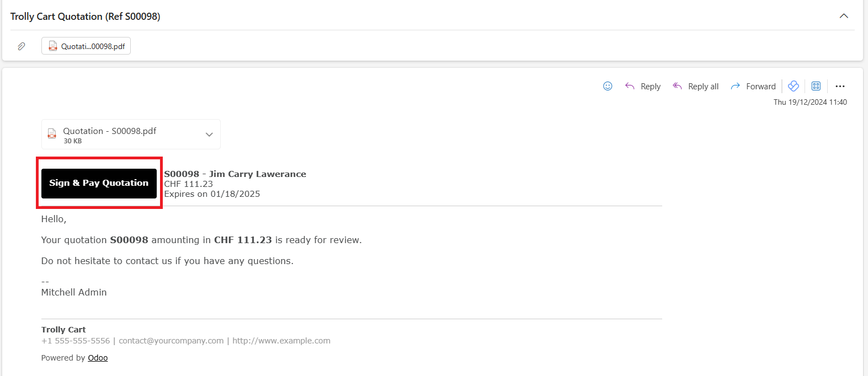The height and width of the screenshot is (376, 868).
Task: Follow the Odoo link in footer
Action: [98, 358]
